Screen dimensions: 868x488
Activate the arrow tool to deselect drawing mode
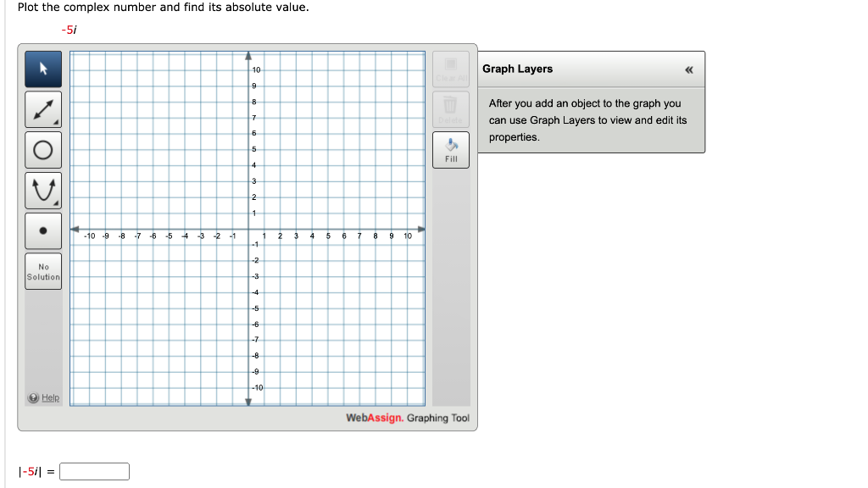(x=42, y=68)
